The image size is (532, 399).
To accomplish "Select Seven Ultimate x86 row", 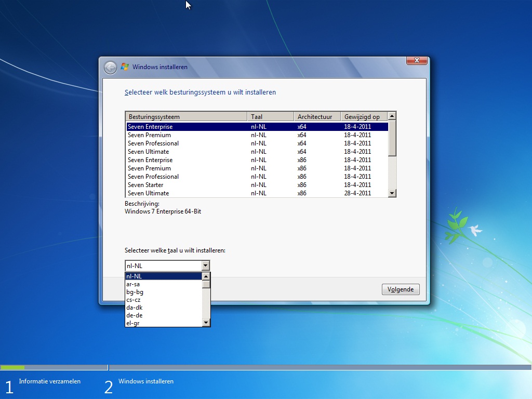I will 257,193.
